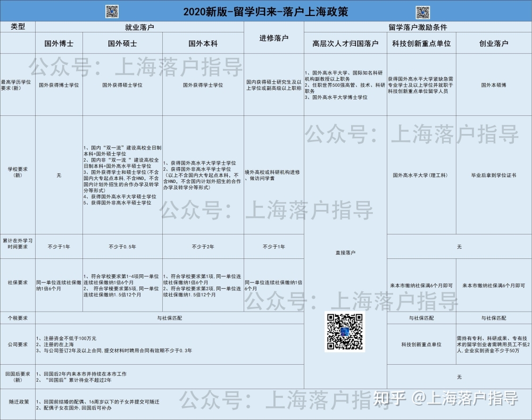Click the cell 不少于2年
Image resolution: width=532 pixels, height=420 pixels.
point(203,247)
